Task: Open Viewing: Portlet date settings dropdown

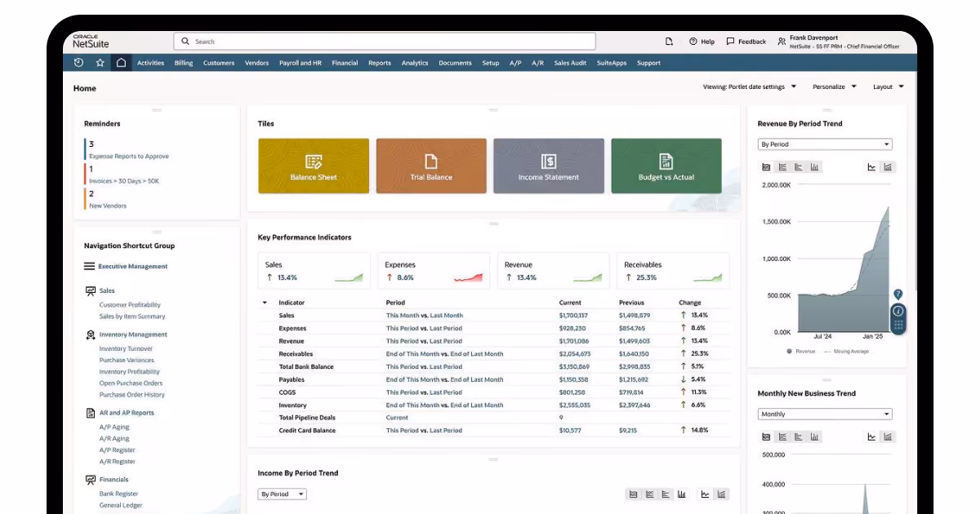Action: point(751,86)
